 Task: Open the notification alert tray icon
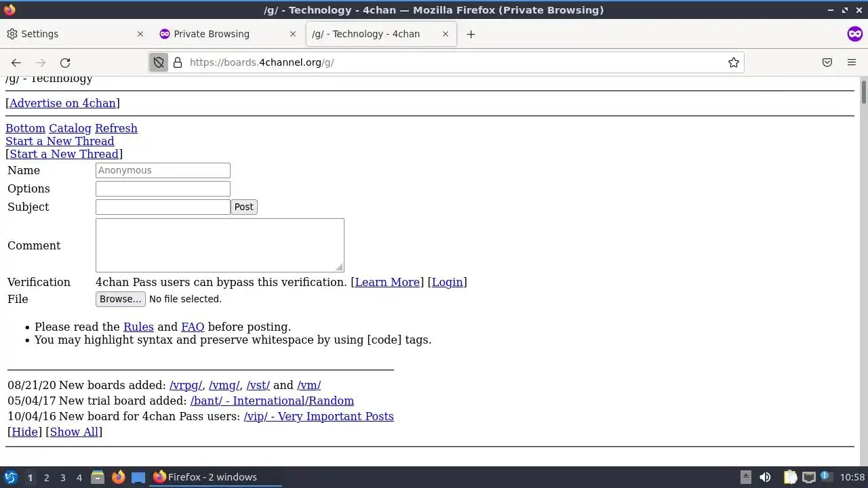[x=826, y=477]
